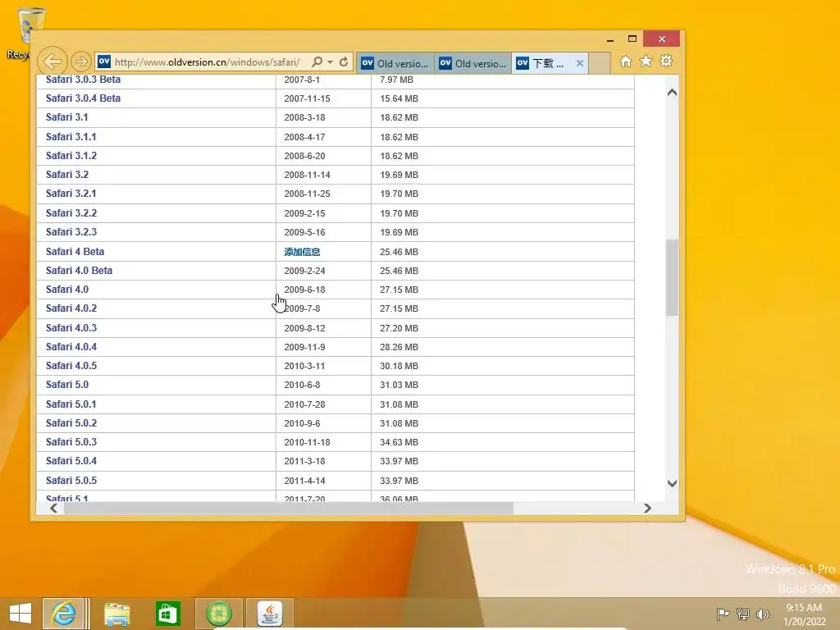
Task: Open the Safari 3.1.1 link
Action: pos(71,137)
